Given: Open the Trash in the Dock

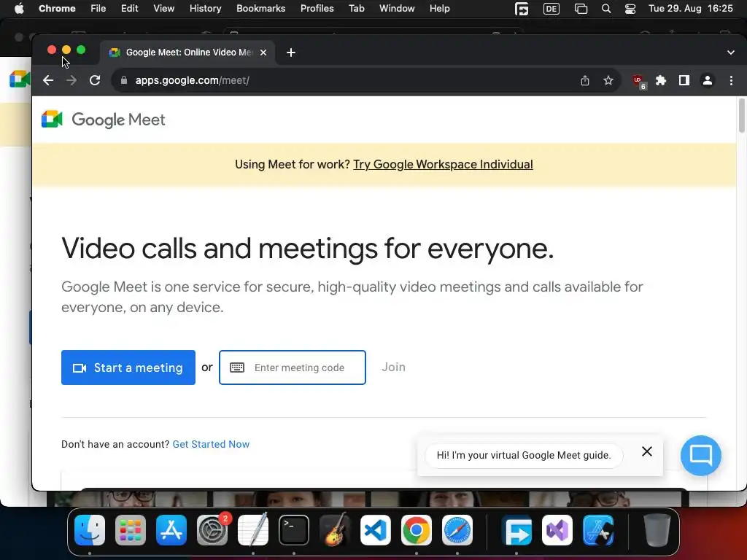Looking at the screenshot, I should pyautogui.click(x=657, y=530).
